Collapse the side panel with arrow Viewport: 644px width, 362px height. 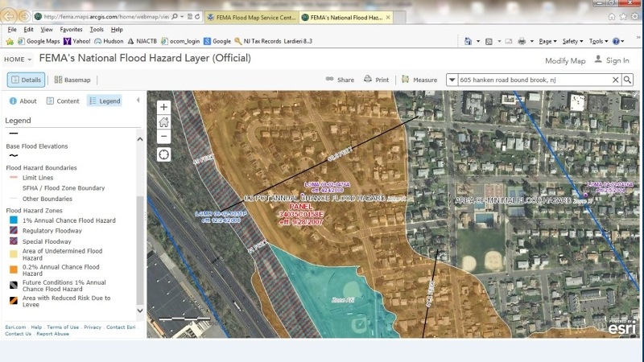coord(138,101)
